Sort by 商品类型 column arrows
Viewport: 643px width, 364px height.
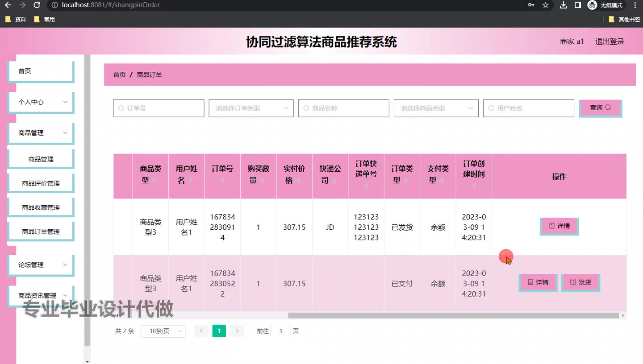pos(154,181)
